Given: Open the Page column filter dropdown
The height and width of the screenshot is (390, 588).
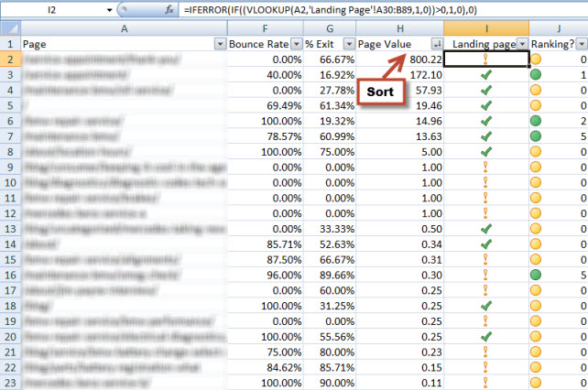Looking at the screenshot, I should [219, 44].
